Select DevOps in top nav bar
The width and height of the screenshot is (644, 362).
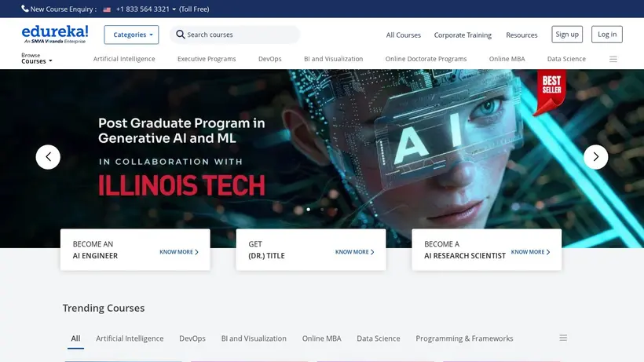[270, 59]
